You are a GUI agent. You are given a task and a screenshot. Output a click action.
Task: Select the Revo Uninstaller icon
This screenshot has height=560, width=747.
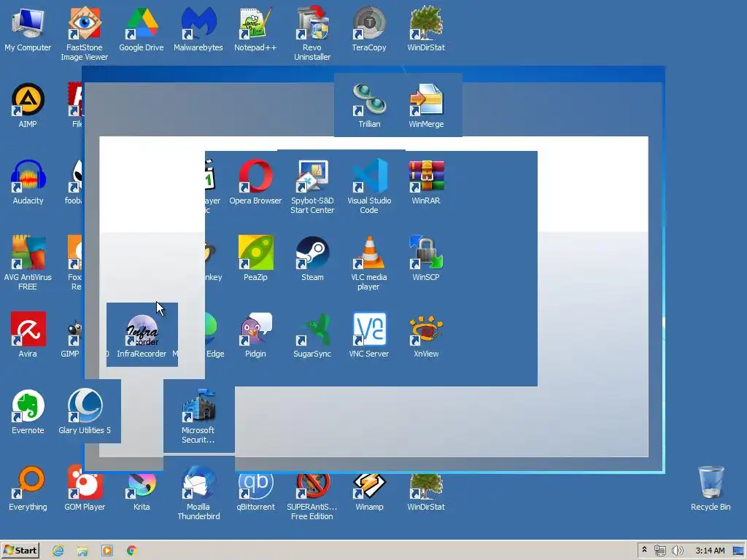pos(312,34)
